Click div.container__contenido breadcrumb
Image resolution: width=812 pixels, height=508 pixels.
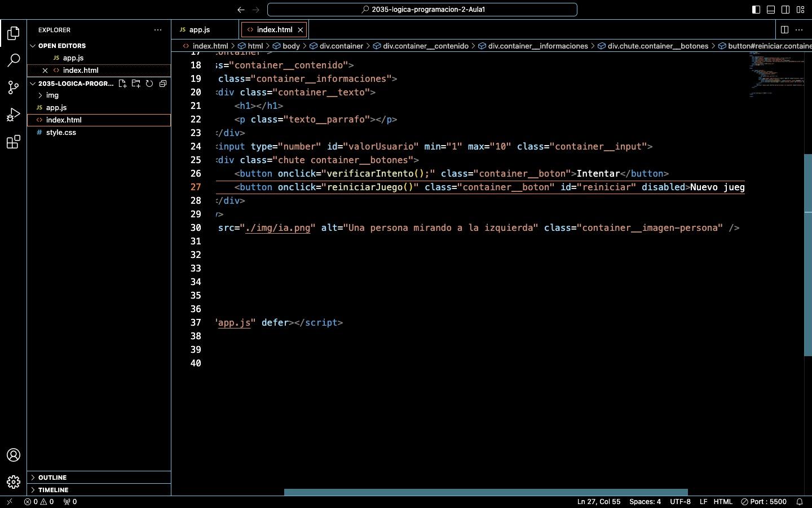421,46
